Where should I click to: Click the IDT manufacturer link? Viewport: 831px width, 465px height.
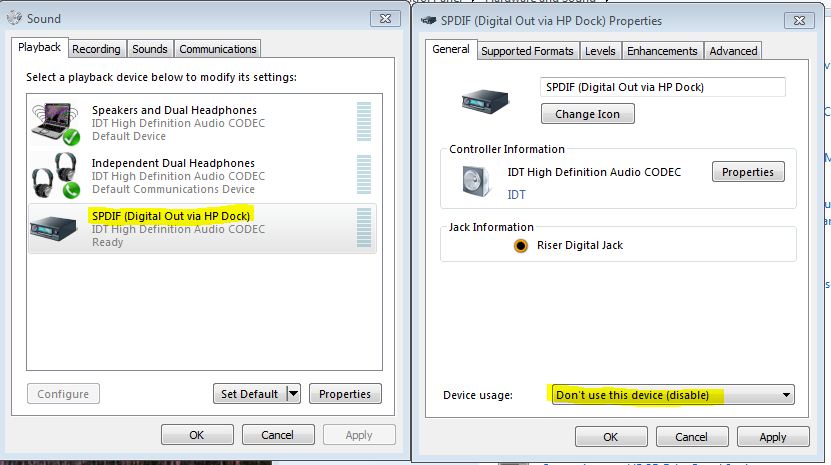pyautogui.click(x=516, y=195)
